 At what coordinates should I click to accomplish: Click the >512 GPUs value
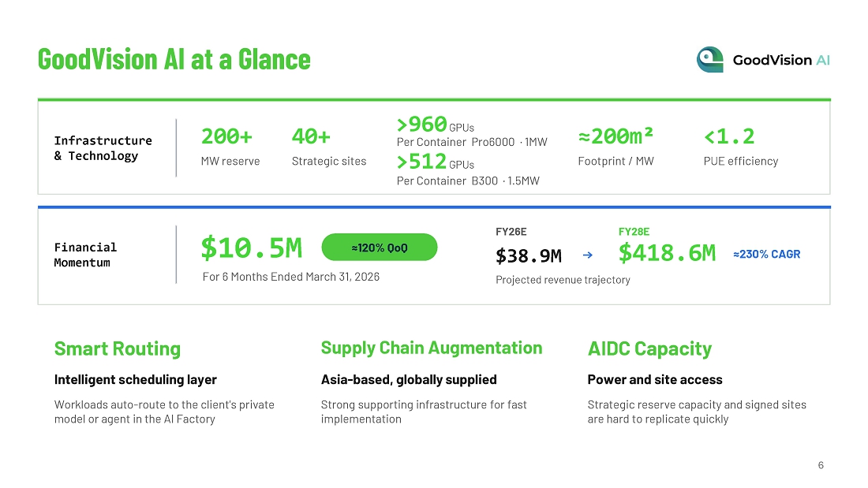[435, 162]
